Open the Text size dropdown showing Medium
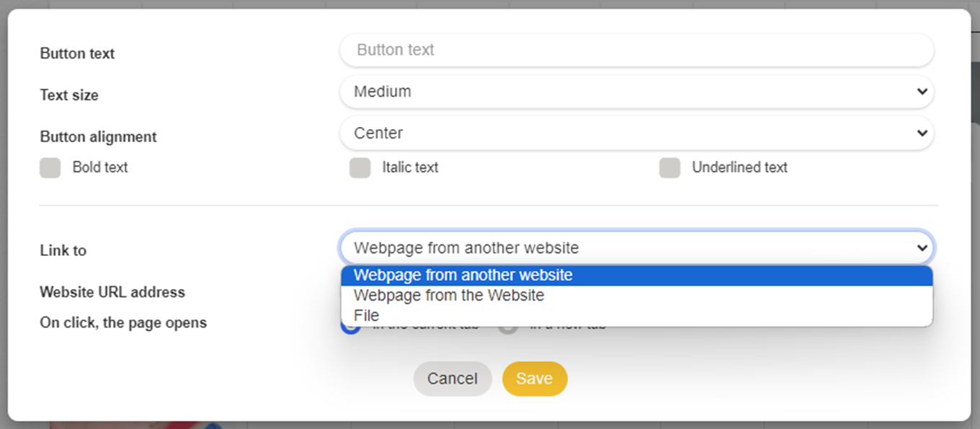 click(636, 92)
